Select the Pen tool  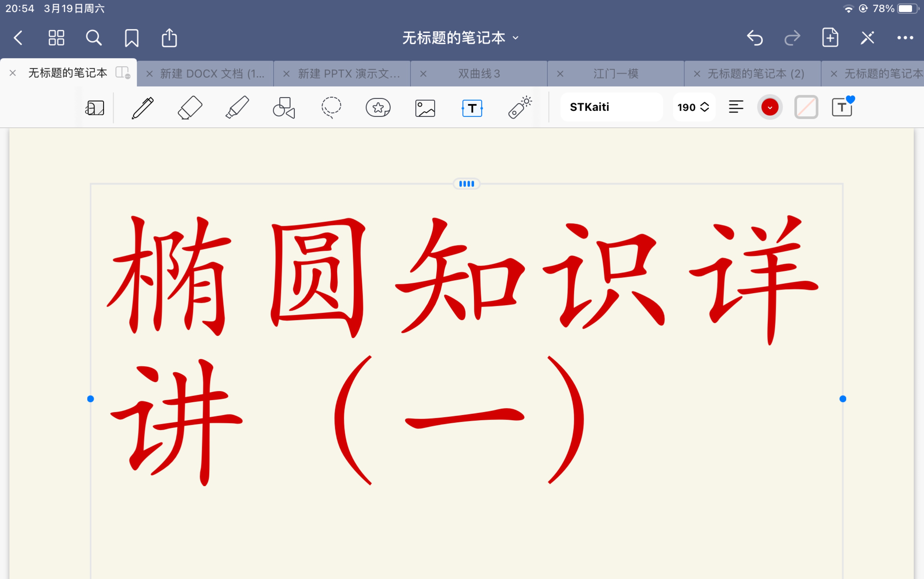tap(143, 108)
